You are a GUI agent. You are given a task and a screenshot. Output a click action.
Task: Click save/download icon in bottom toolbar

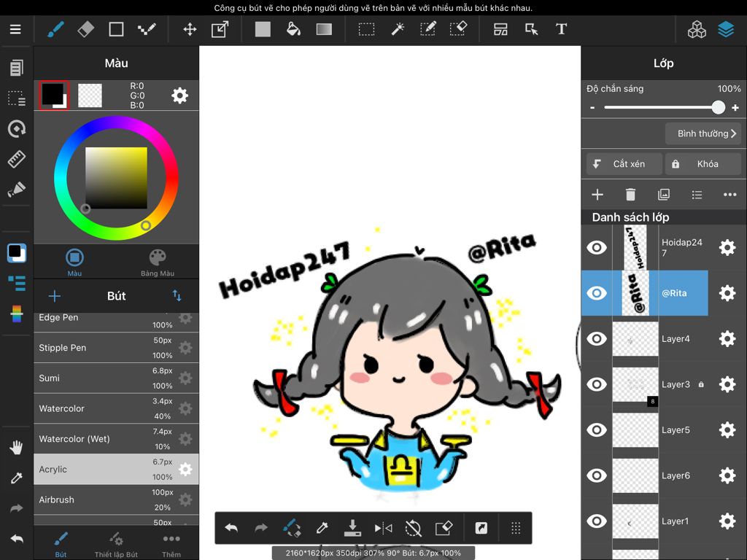[x=352, y=528]
